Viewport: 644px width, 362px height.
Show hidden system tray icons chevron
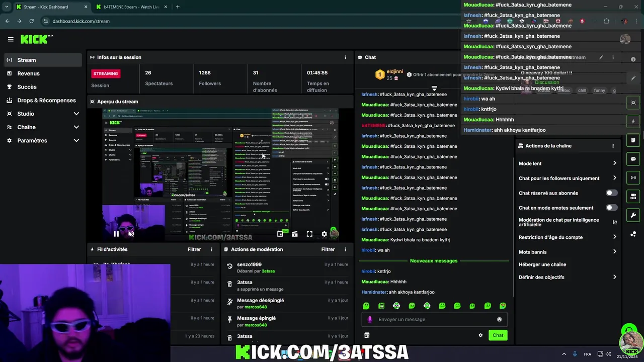pyautogui.click(x=564, y=354)
